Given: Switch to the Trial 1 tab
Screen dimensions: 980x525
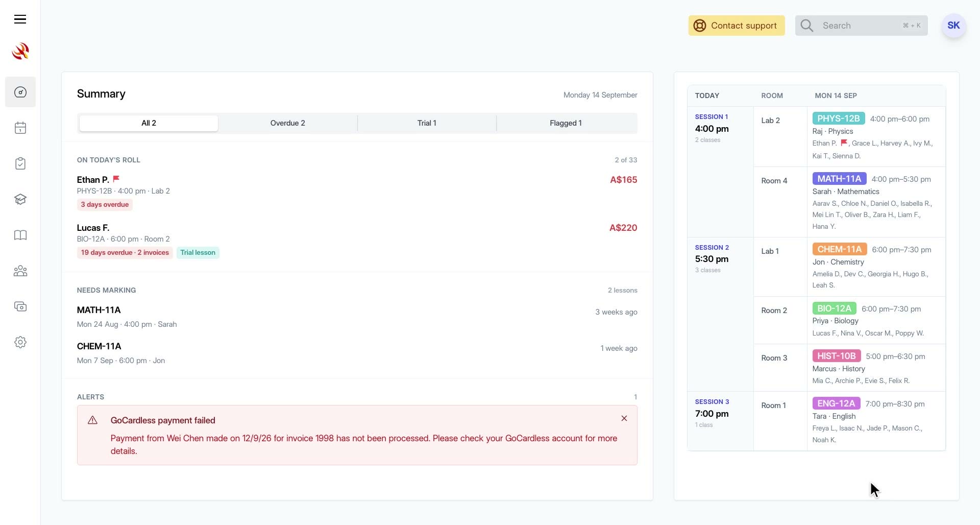Looking at the screenshot, I should (x=427, y=123).
